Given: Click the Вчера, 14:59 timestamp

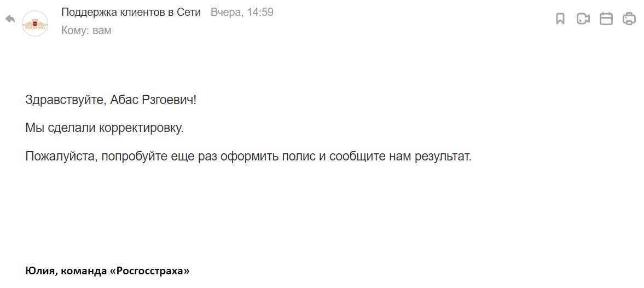Looking at the screenshot, I should click(x=242, y=13).
